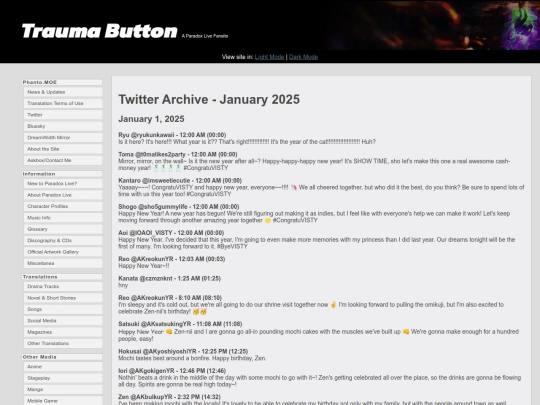Click the Information sidebar heading
Viewport: 540px width, 405px height.
(x=62, y=174)
